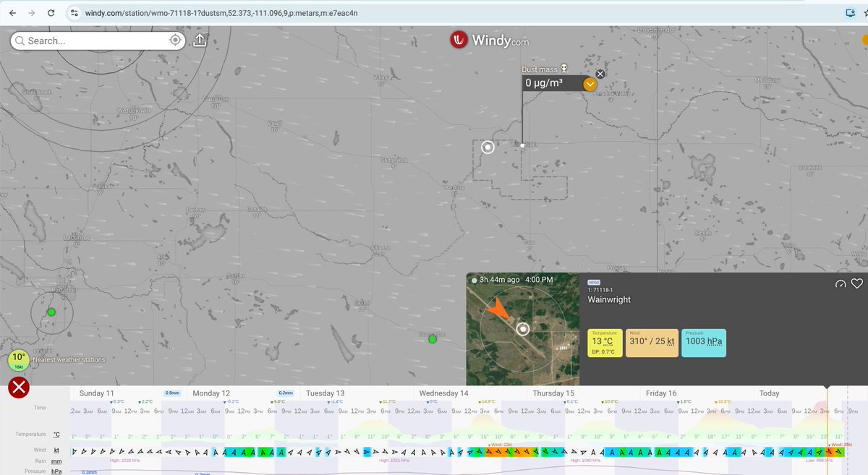
Task: Click the 0 µg/m³ picker value label
Action: pos(544,83)
